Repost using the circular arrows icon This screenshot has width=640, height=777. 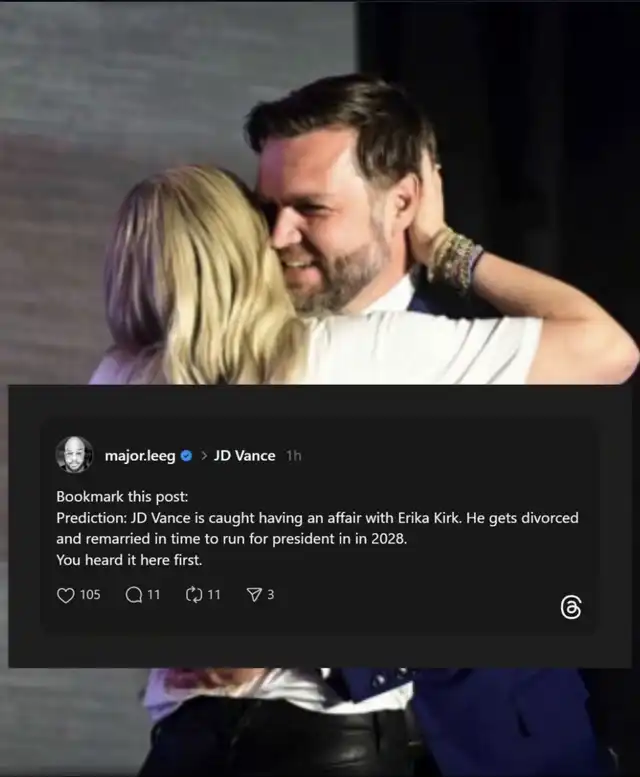click(194, 595)
